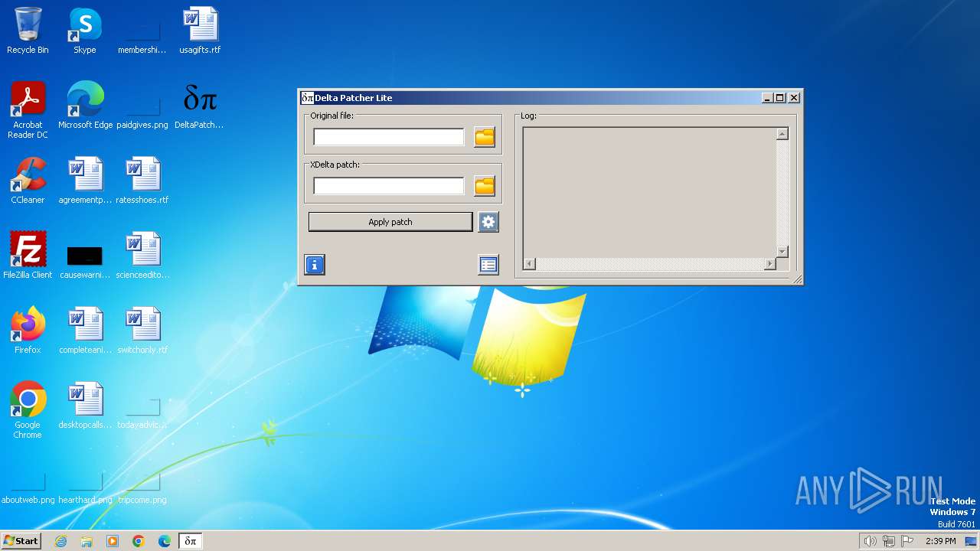This screenshot has width=980, height=551.
Task: Open Windows Explorer from the taskbar
Action: 87,541
